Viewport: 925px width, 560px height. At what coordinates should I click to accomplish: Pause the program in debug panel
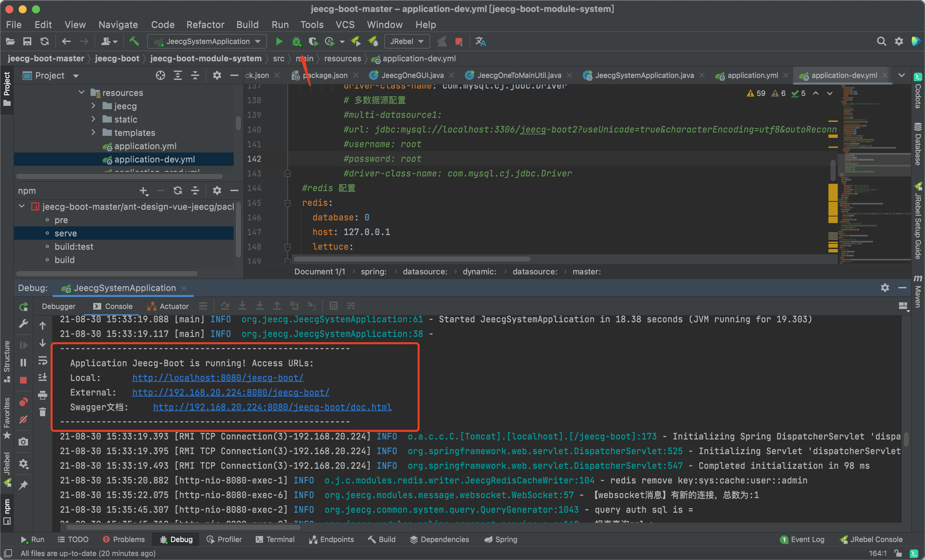(23, 362)
